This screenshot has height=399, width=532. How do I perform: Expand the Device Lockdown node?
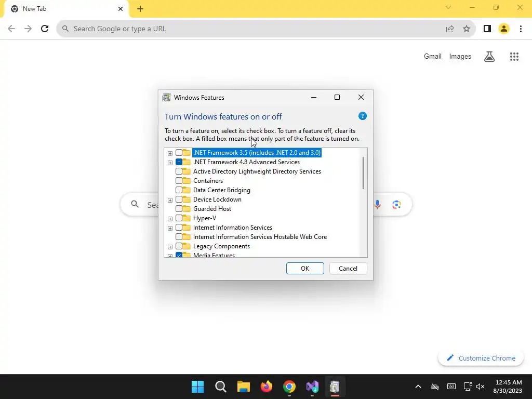(x=170, y=200)
